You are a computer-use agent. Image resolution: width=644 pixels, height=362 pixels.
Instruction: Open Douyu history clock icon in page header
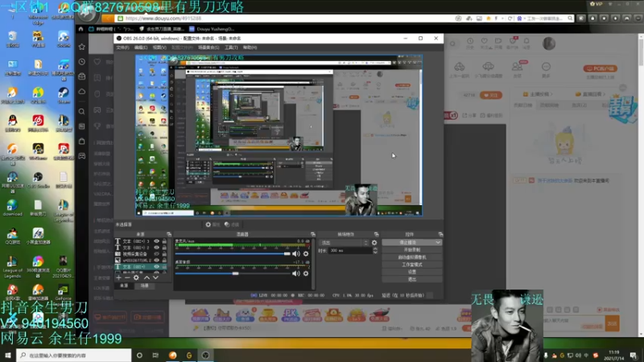coord(470,41)
